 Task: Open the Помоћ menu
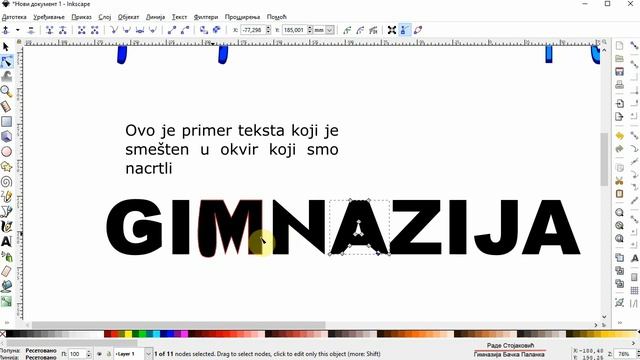pos(277,17)
